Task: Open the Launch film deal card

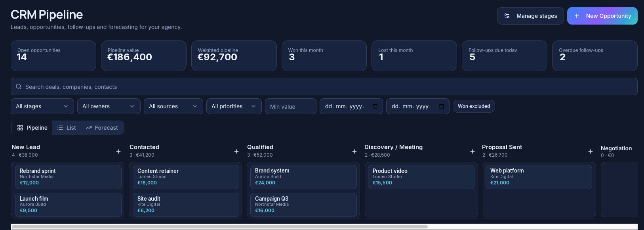Action: pyautogui.click(x=68, y=205)
